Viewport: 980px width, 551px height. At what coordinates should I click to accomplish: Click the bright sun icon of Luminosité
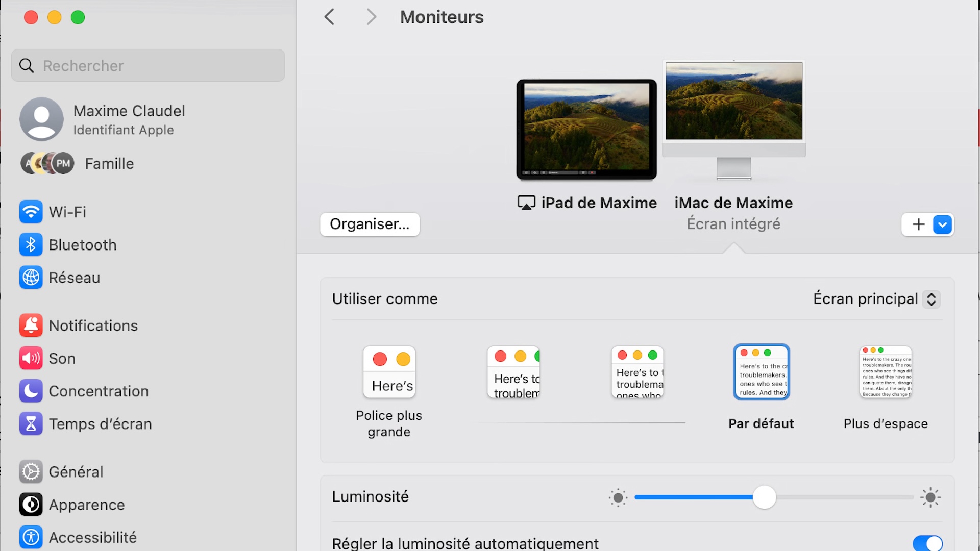coord(930,497)
